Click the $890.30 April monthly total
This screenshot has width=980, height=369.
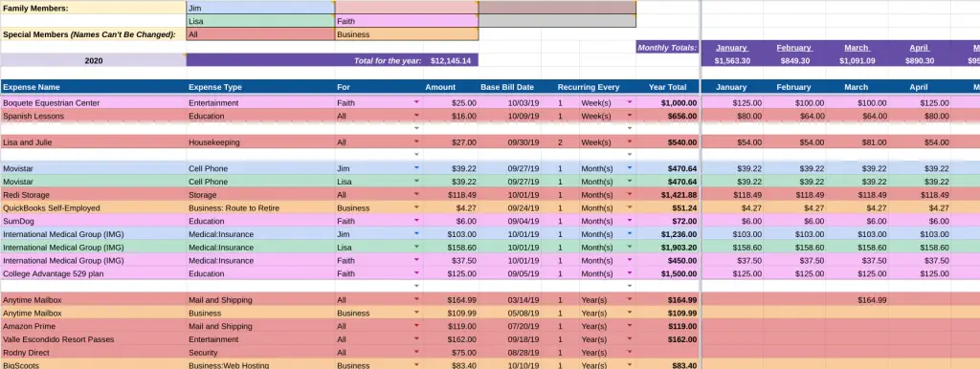tap(919, 60)
